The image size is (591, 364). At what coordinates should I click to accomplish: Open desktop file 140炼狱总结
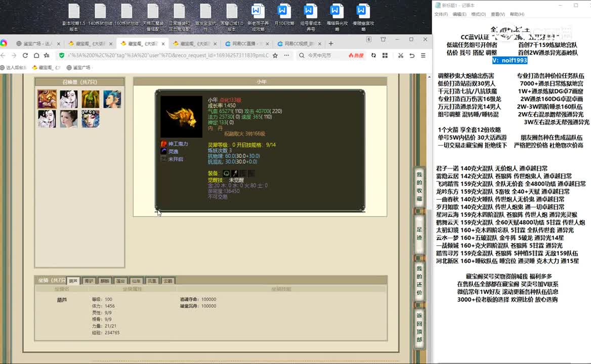pyautogui.click(x=100, y=15)
